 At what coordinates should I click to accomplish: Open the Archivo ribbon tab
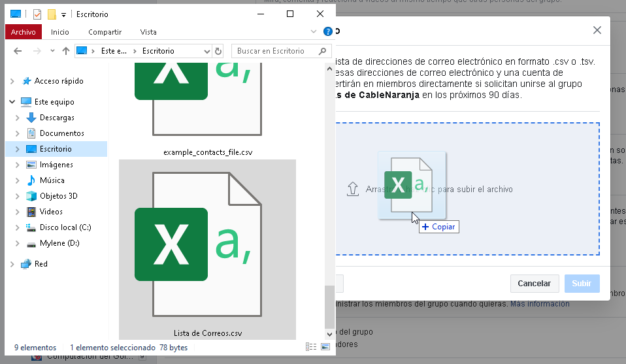[x=23, y=32]
